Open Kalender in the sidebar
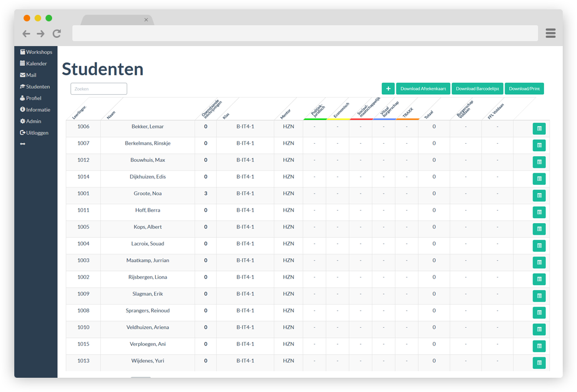 [33, 64]
